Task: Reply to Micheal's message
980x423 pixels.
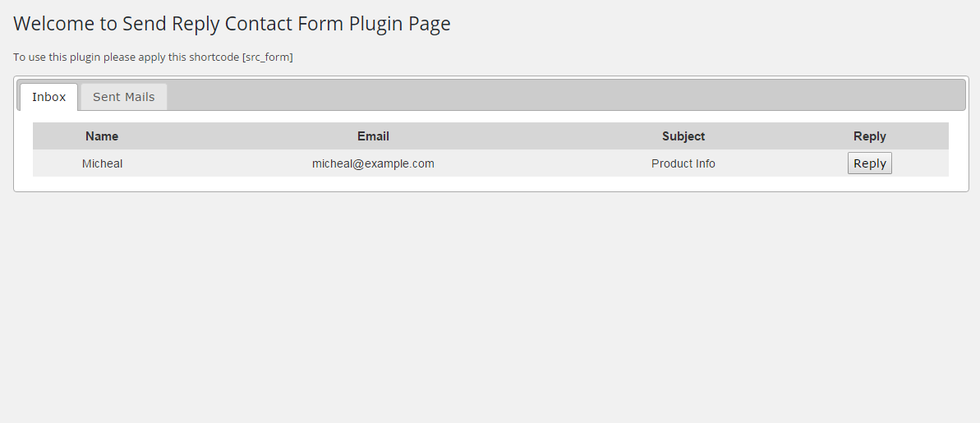Action: point(869,163)
